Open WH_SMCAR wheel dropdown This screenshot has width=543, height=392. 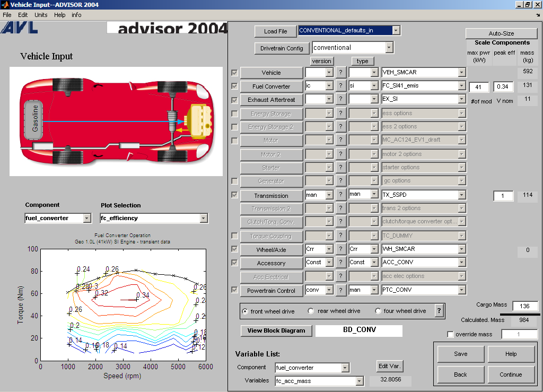(462, 249)
